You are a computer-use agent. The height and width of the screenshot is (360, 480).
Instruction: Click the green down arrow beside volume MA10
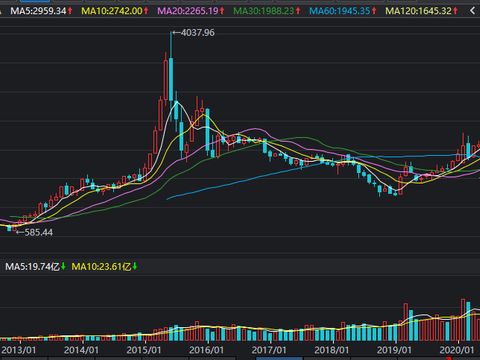[x=135, y=266]
